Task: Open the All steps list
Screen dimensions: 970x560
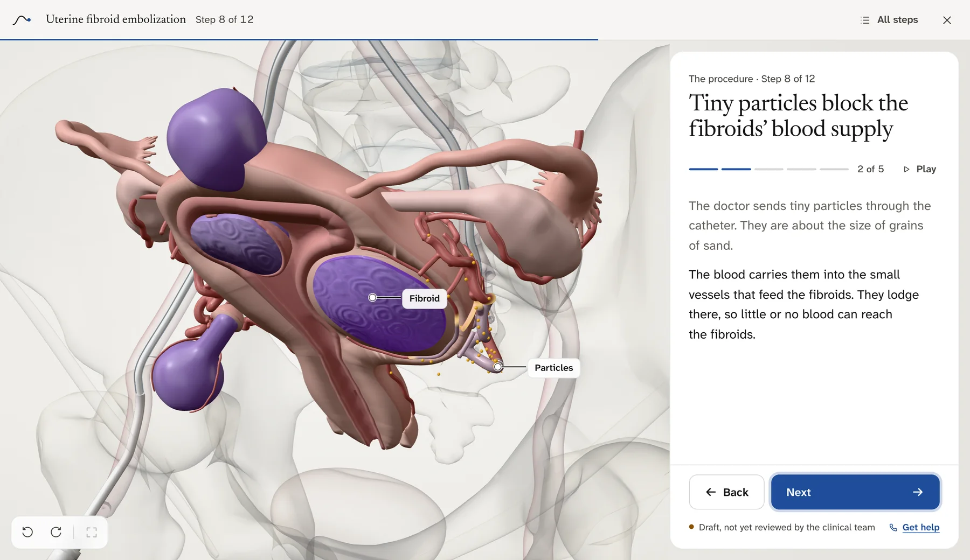Action: [x=889, y=20]
